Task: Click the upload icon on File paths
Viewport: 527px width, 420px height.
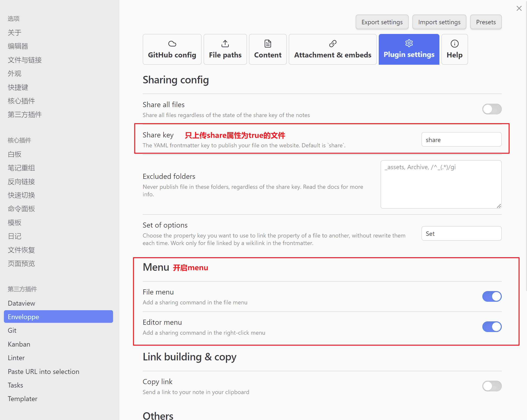Action: [225, 44]
